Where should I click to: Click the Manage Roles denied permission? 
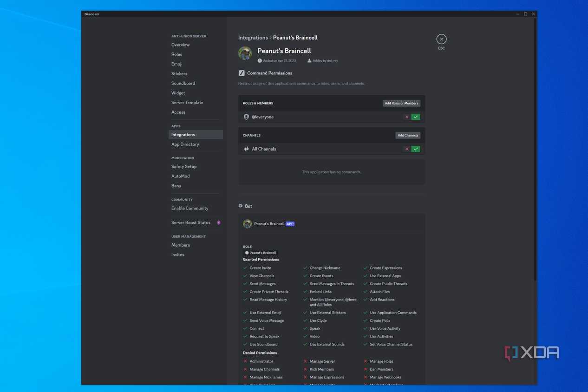pyautogui.click(x=381, y=361)
